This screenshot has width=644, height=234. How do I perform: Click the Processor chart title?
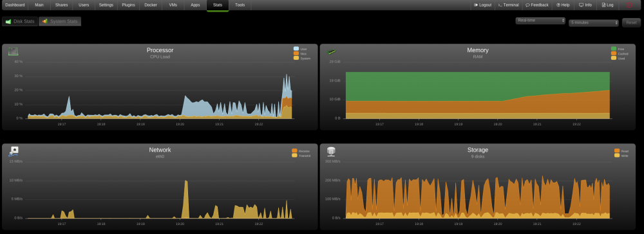tap(160, 50)
